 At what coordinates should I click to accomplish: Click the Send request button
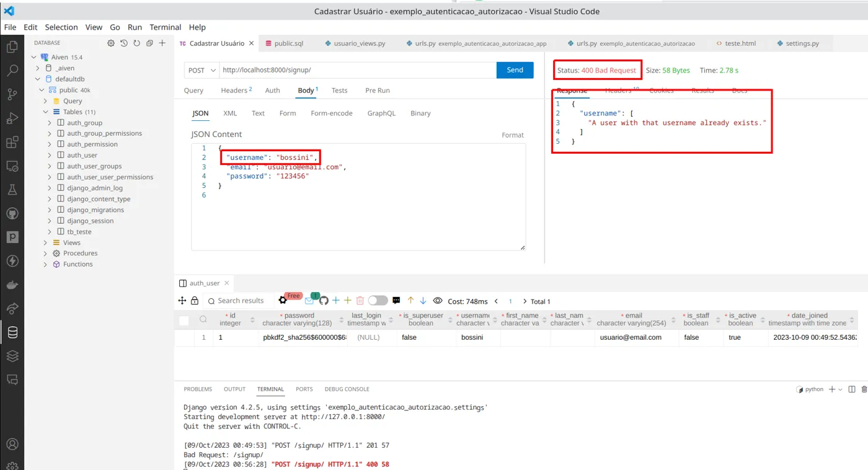[515, 70]
